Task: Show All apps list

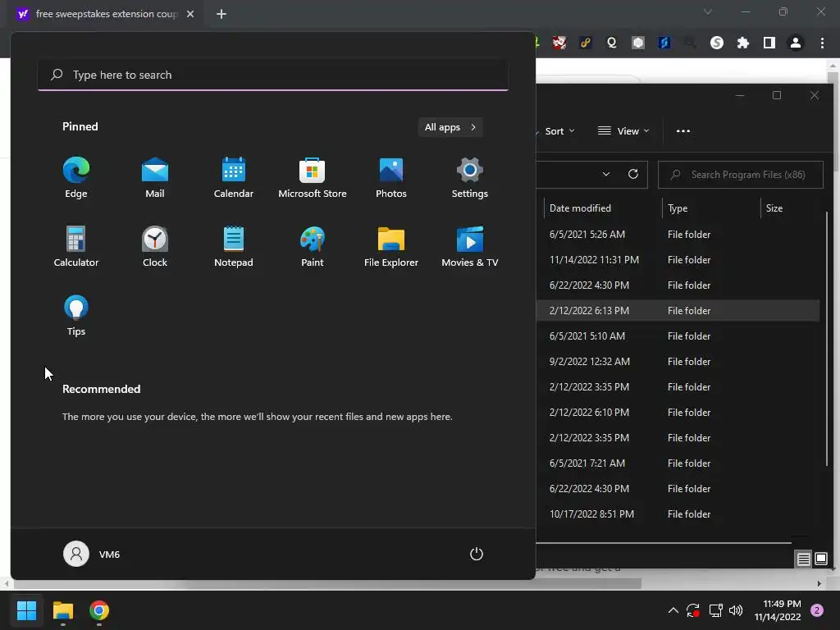Action: point(450,127)
